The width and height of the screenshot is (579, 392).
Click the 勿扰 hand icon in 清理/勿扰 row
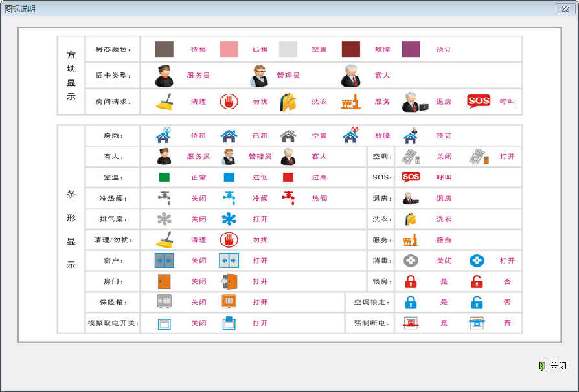229,239
